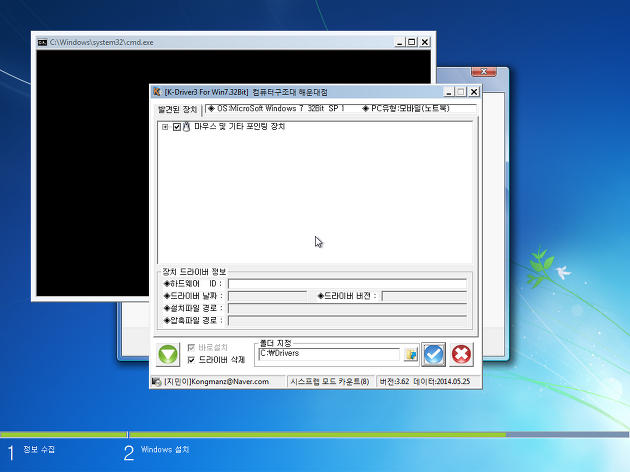Close the cmd.exe window
The height and width of the screenshot is (472, 630).
[x=425, y=42]
